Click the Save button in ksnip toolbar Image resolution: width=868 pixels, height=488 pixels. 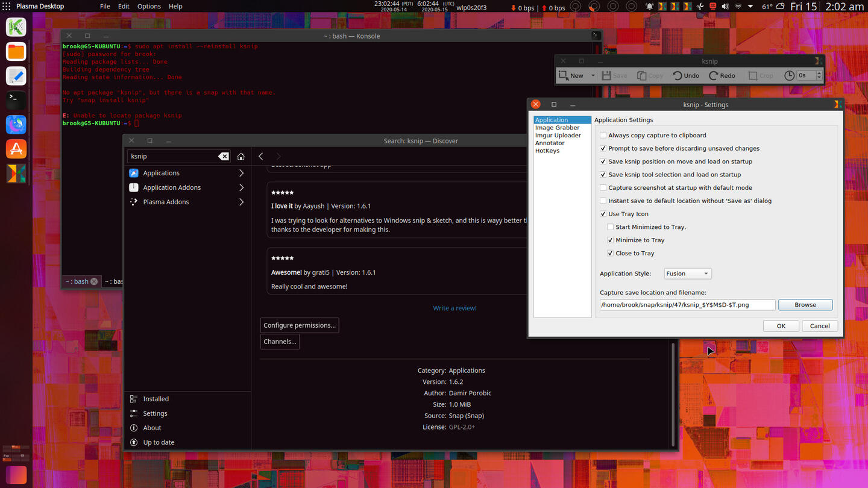(x=614, y=75)
